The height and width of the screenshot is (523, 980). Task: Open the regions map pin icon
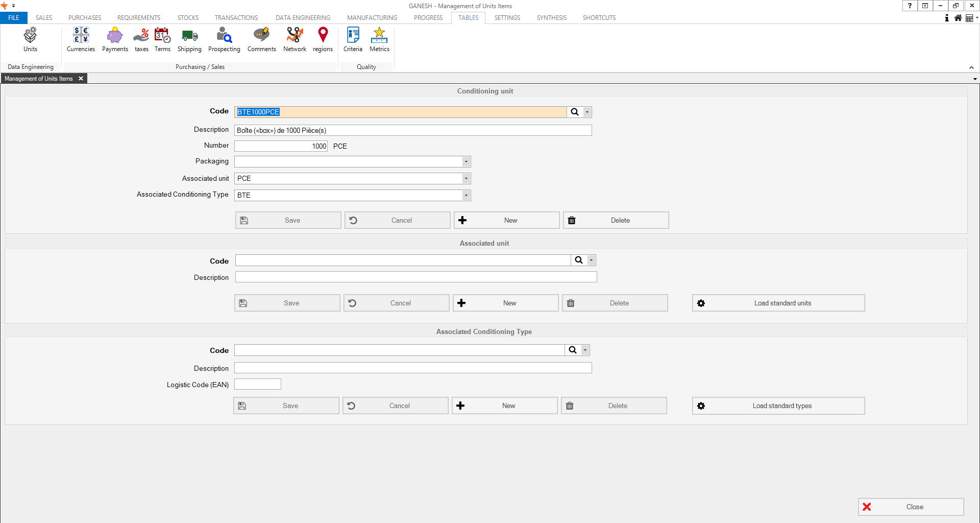(323, 40)
